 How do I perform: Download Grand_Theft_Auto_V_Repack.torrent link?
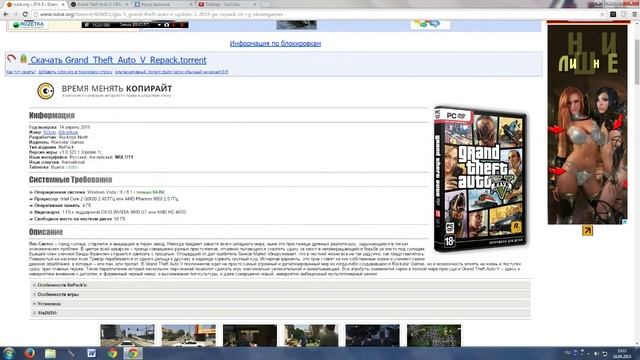118,60
